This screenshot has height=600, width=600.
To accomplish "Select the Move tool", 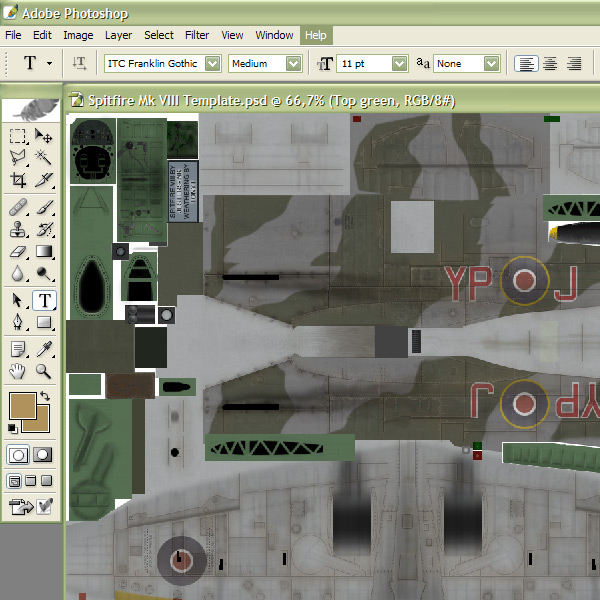I will point(43,136).
